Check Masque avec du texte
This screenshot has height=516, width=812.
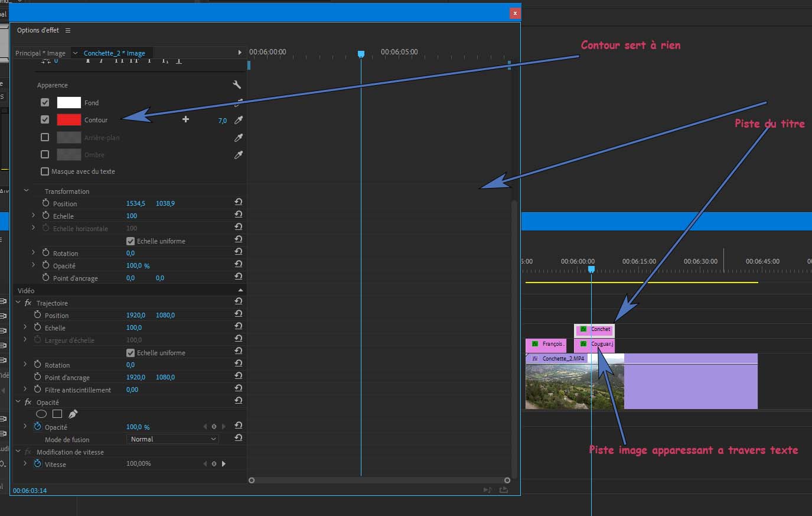(45, 171)
